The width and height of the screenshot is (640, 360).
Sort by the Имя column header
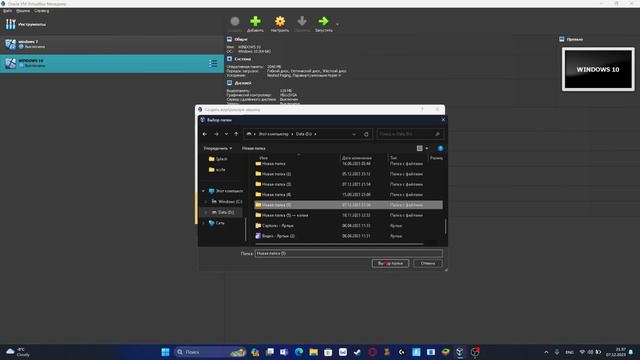point(264,158)
